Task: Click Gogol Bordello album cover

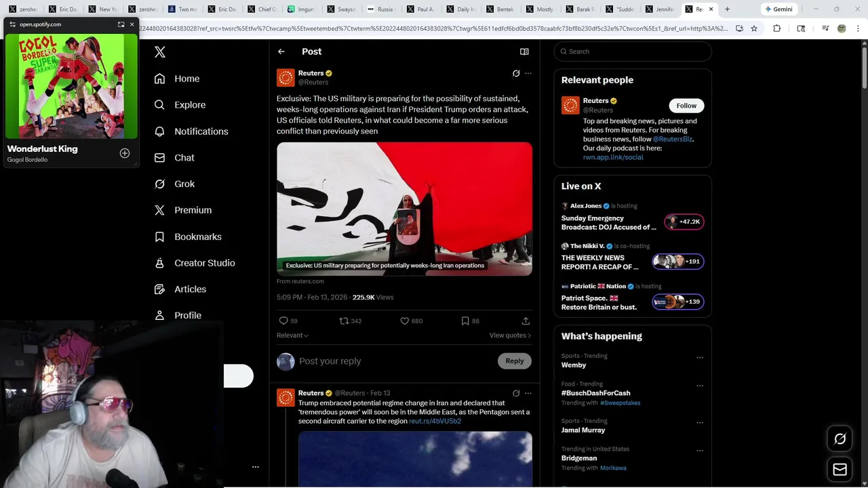Action: [x=71, y=86]
